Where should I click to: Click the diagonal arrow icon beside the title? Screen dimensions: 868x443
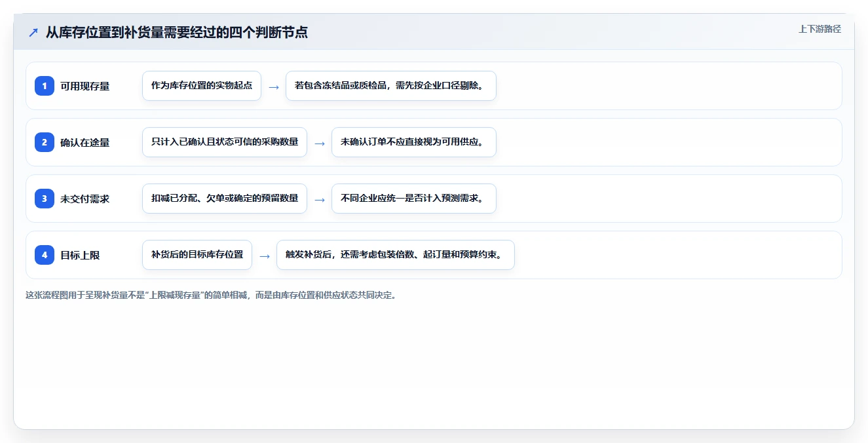point(33,32)
